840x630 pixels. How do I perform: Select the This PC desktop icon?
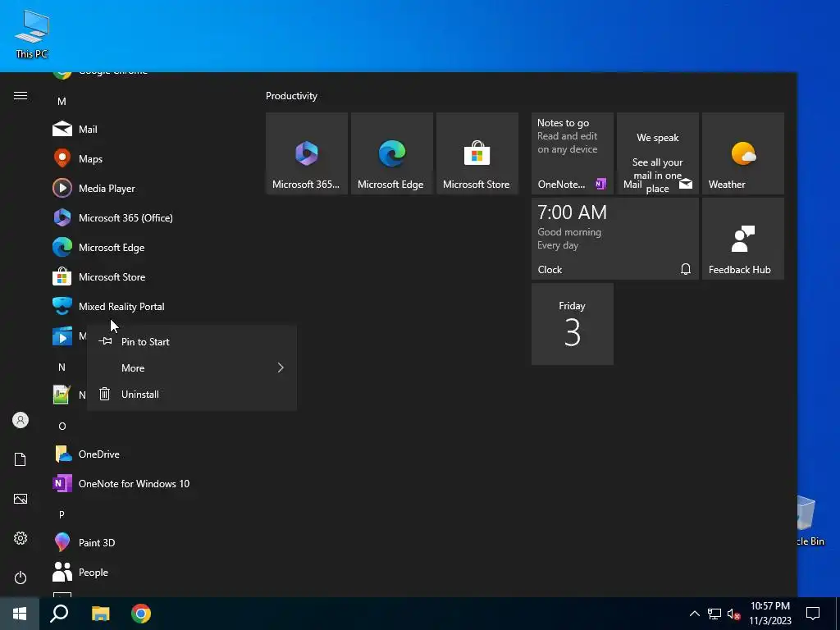[32, 34]
